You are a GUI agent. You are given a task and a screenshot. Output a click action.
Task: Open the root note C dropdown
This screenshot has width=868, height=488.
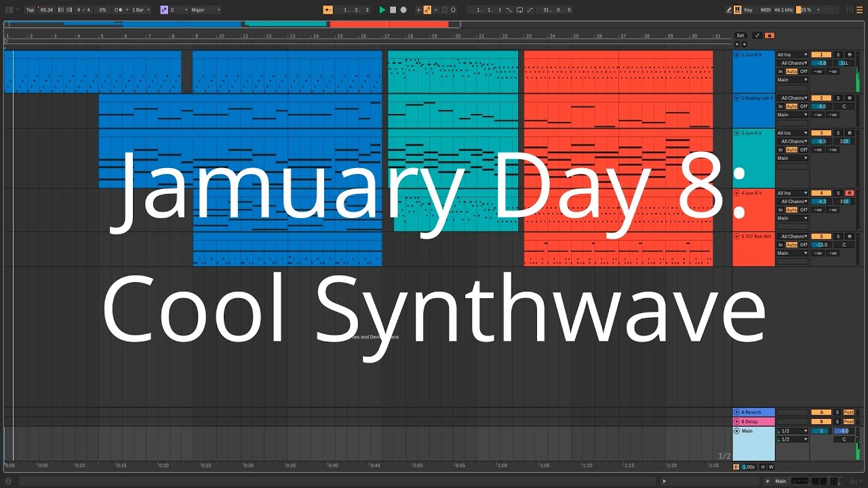point(179,10)
